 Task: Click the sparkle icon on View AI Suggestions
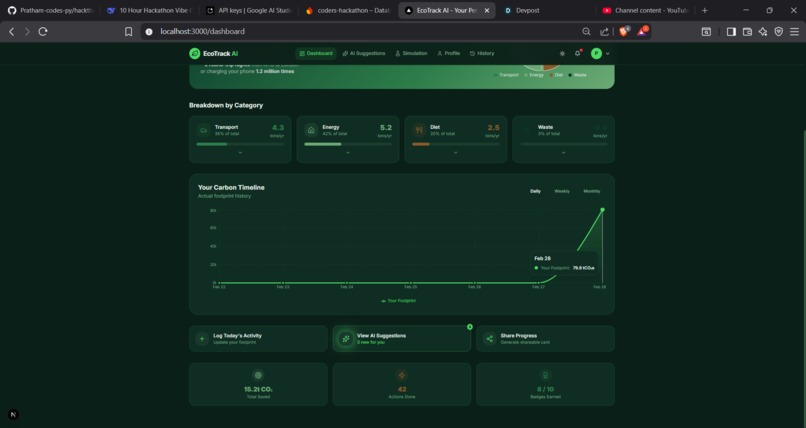coord(346,339)
